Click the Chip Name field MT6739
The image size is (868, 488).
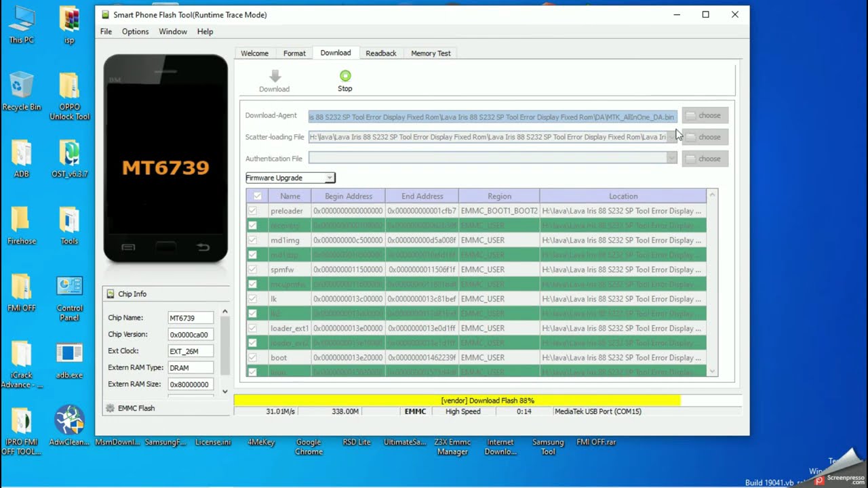[191, 318]
